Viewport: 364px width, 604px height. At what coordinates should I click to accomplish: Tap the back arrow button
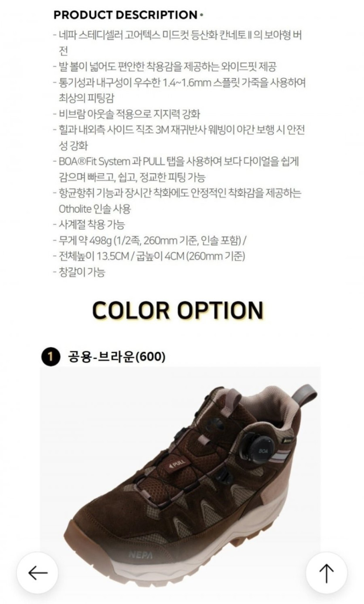(x=37, y=573)
